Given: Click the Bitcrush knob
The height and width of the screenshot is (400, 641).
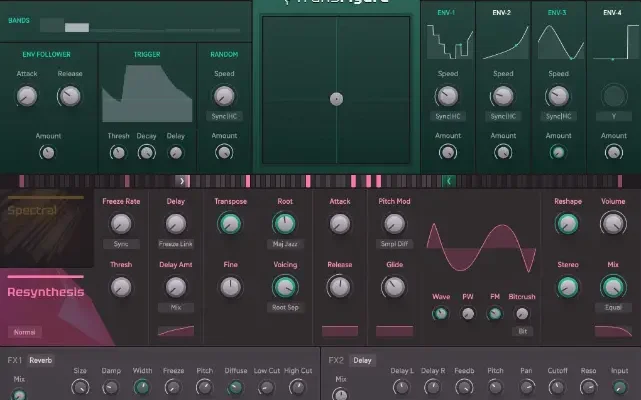Looking at the screenshot, I should click(x=521, y=314).
